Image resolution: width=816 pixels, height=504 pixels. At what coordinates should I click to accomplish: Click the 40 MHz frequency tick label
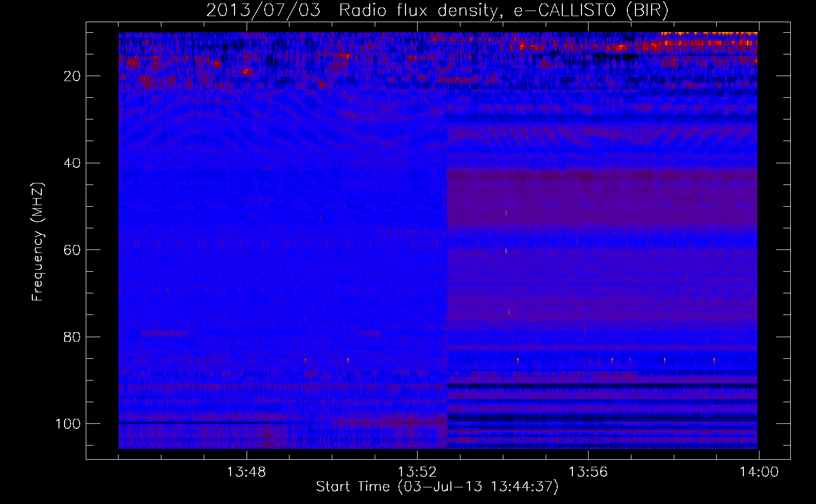click(73, 163)
